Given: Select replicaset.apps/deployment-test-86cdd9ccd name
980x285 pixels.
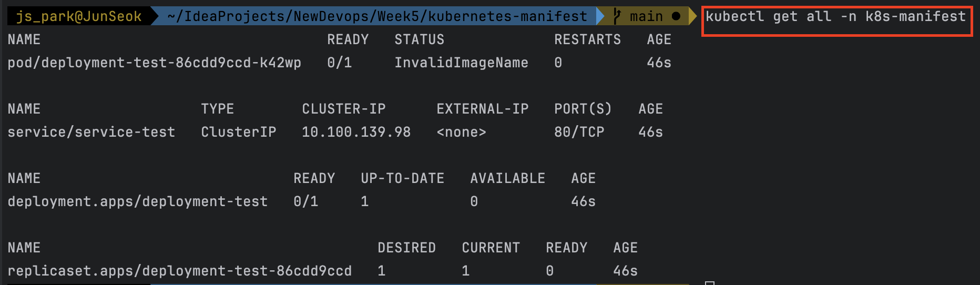Looking at the screenshot, I should click(x=180, y=271).
